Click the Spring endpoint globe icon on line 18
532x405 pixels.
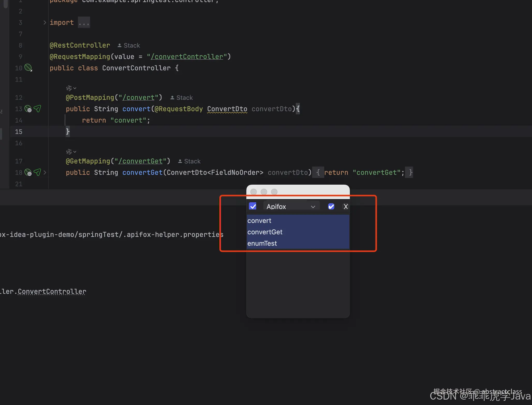click(28, 172)
